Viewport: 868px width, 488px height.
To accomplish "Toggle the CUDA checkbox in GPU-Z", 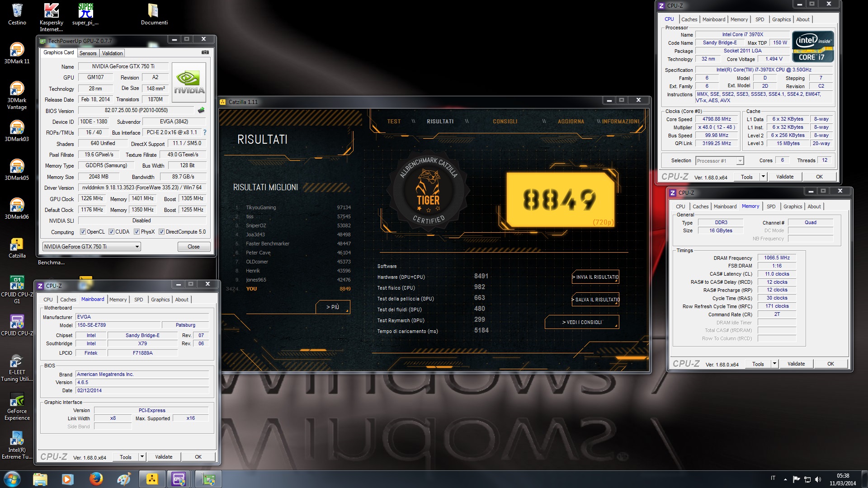I will (111, 232).
